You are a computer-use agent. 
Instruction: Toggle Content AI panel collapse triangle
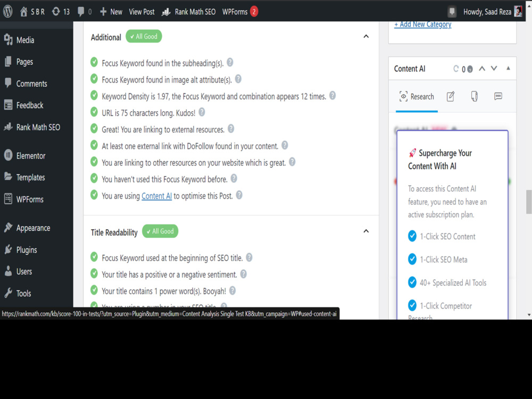(x=508, y=68)
